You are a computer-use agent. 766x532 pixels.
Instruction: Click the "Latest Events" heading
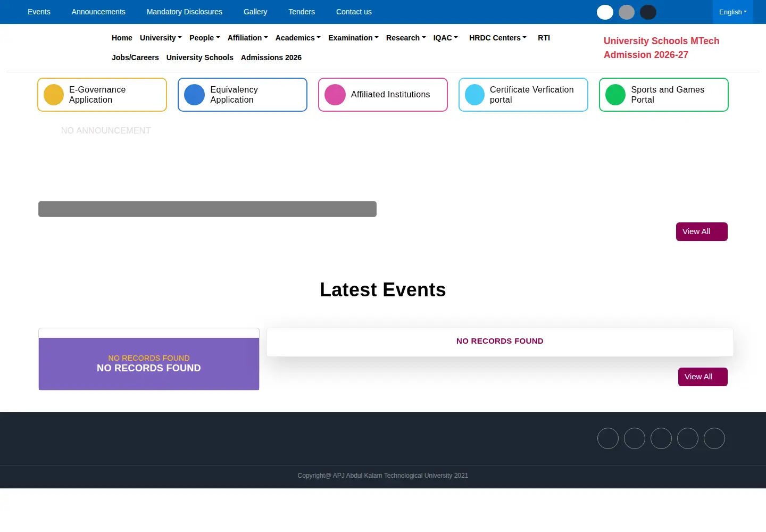tap(383, 290)
